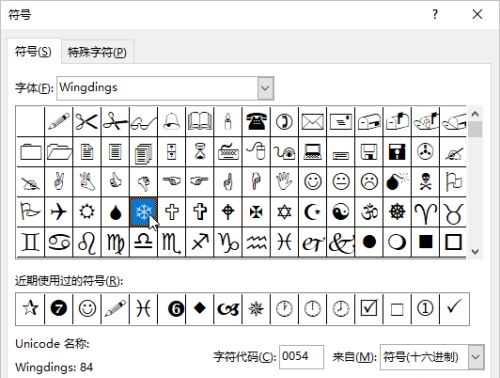Viewport: 500px width, 378px height.
Task: Click the check mark recent symbol
Action: tap(454, 308)
